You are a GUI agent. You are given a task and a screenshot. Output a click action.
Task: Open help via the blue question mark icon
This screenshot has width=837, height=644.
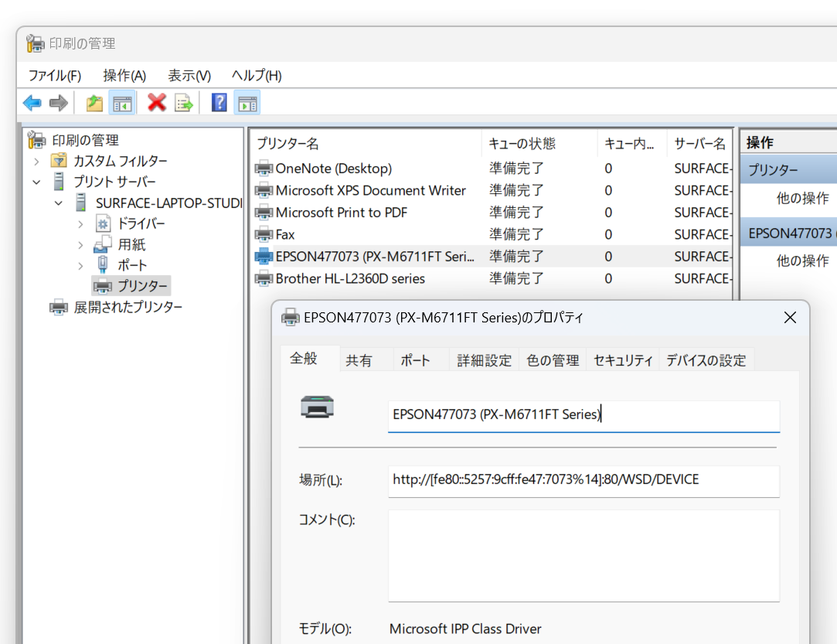(x=219, y=102)
